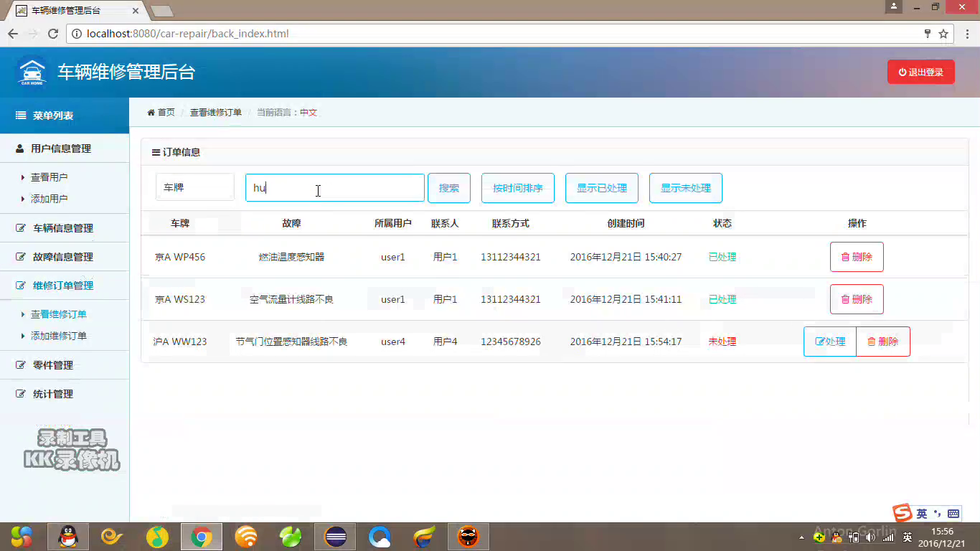This screenshot has width=980, height=551.
Task: Click the car home logo icon
Action: click(31, 72)
